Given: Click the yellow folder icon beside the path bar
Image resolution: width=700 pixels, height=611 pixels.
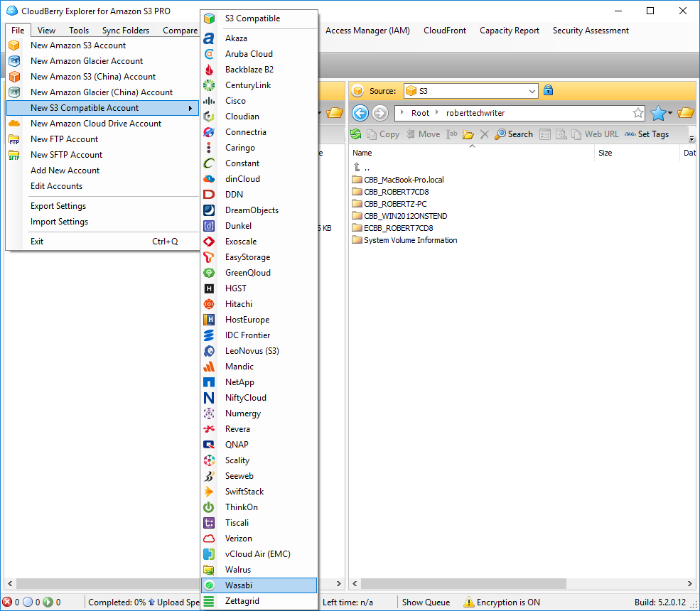Looking at the screenshot, I should pos(685,112).
